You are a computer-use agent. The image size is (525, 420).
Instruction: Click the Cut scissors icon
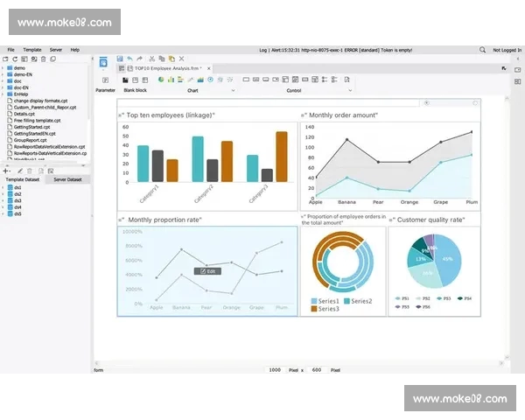pos(150,59)
